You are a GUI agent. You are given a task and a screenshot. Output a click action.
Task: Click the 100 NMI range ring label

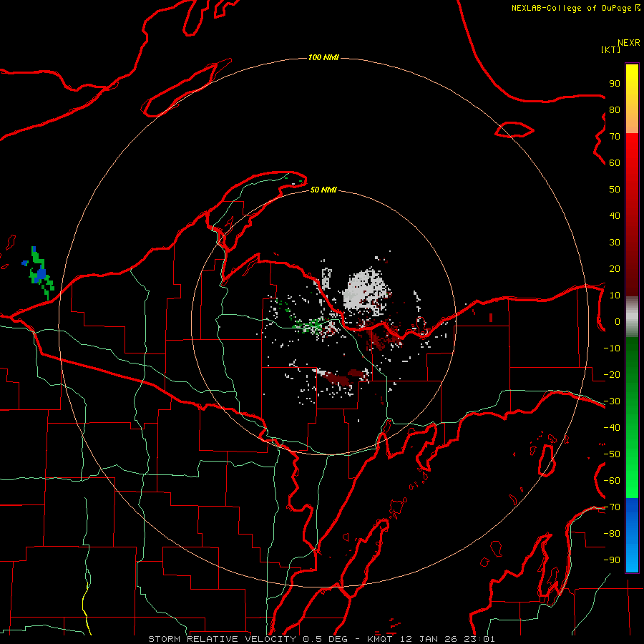[x=323, y=57]
